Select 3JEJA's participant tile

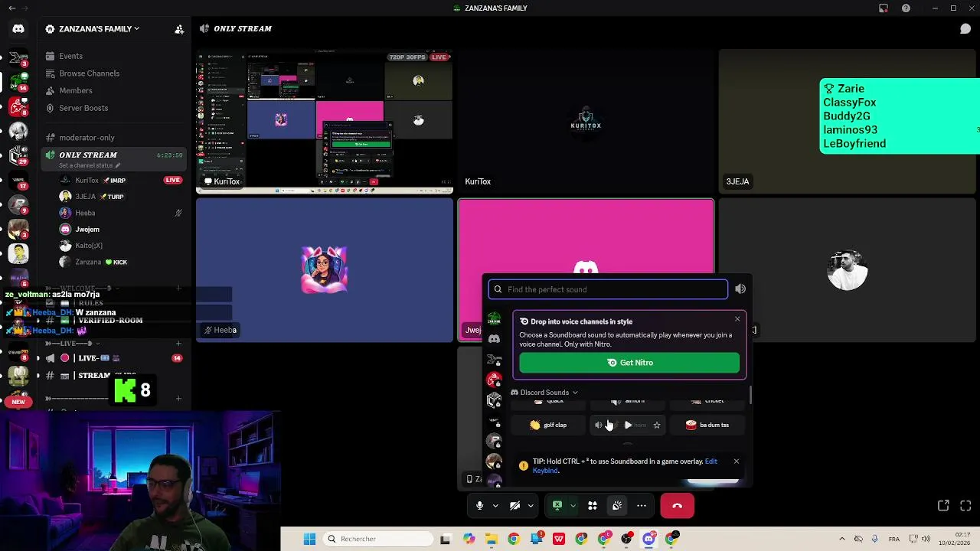(x=849, y=122)
